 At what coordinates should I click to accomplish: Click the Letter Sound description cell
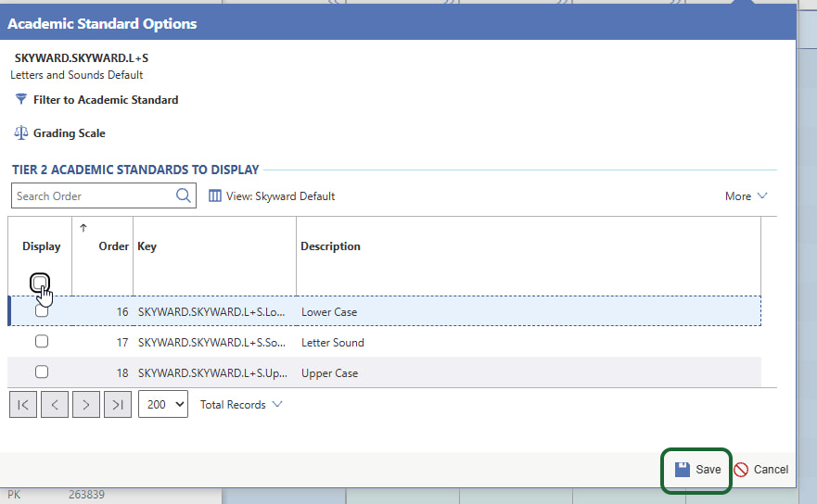(332, 343)
